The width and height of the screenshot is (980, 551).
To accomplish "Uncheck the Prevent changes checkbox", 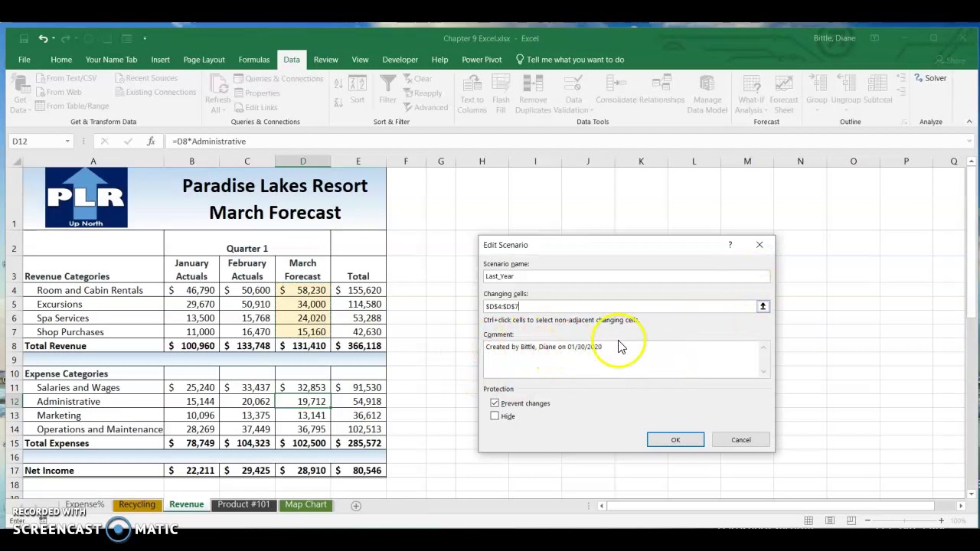I will pyautogui.click(x=495, y=403).
